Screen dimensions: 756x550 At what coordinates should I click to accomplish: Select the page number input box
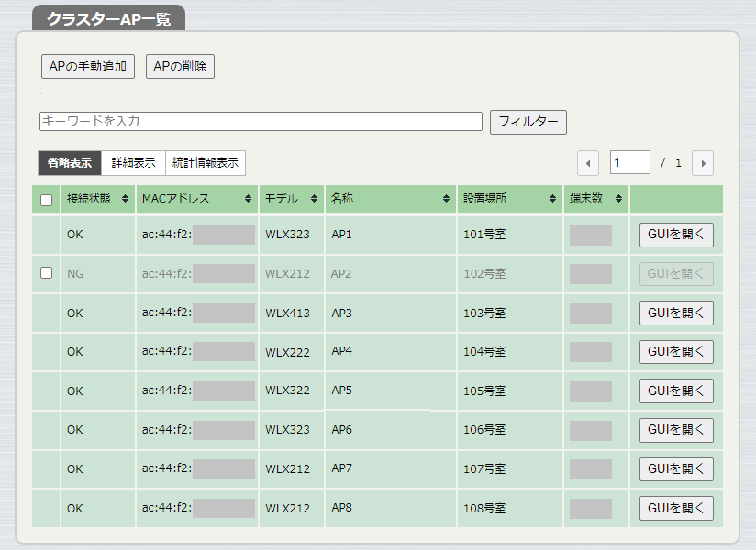pos(630,162)
